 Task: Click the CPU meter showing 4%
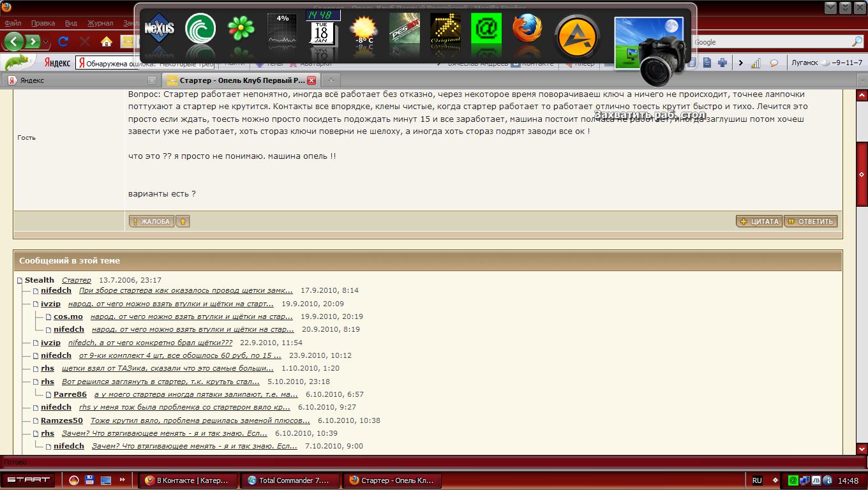(282, 29)
